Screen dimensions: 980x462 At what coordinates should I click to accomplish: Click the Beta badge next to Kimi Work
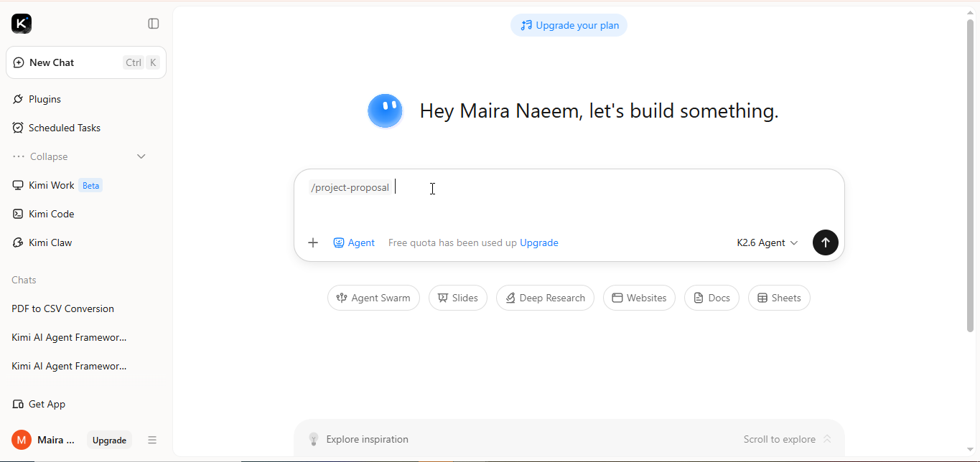tap(90, 185)
